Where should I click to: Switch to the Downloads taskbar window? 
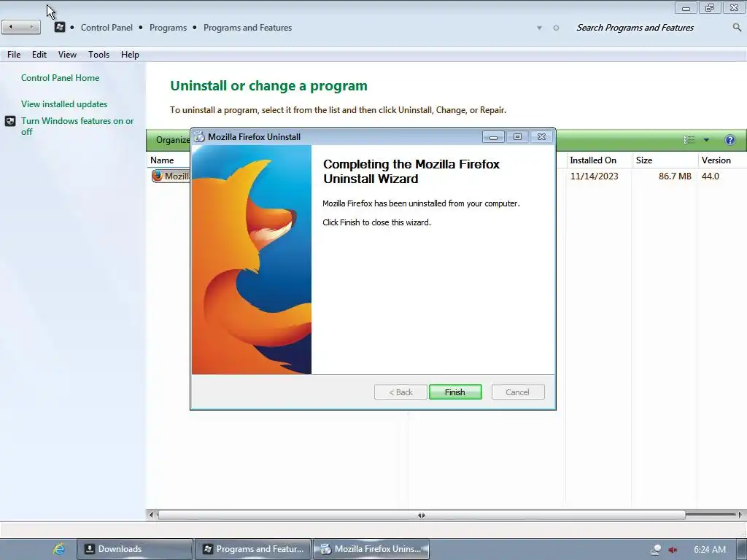click(135, 549)
